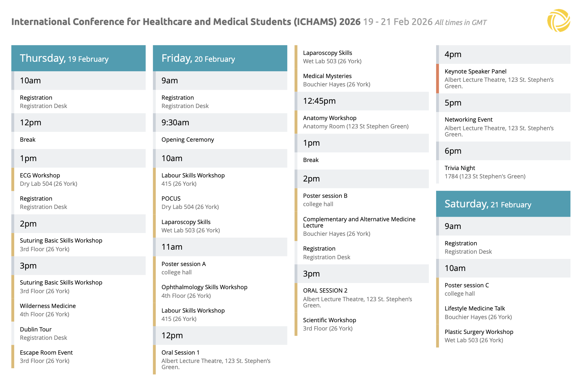
Task: Click Friday 9am Registration entry
Action: [220, 102]
